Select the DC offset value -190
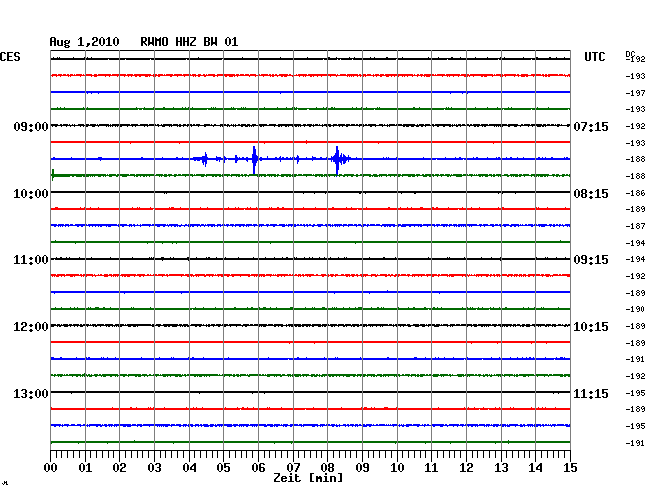The image size is (650, 494). [x=635, y=309]
